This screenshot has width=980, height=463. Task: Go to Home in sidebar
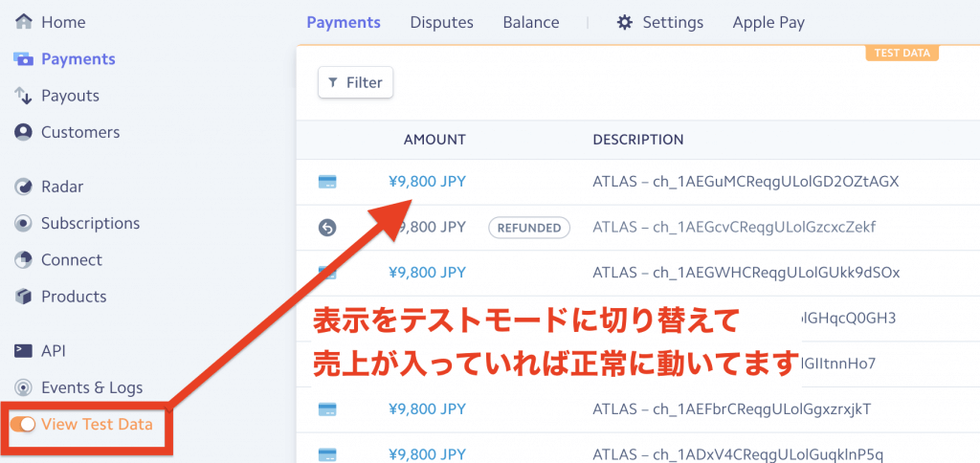(x=63, y=23)
